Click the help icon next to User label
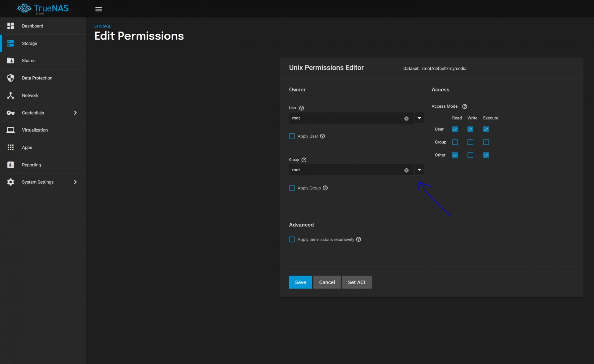 (x=301, y=108)
